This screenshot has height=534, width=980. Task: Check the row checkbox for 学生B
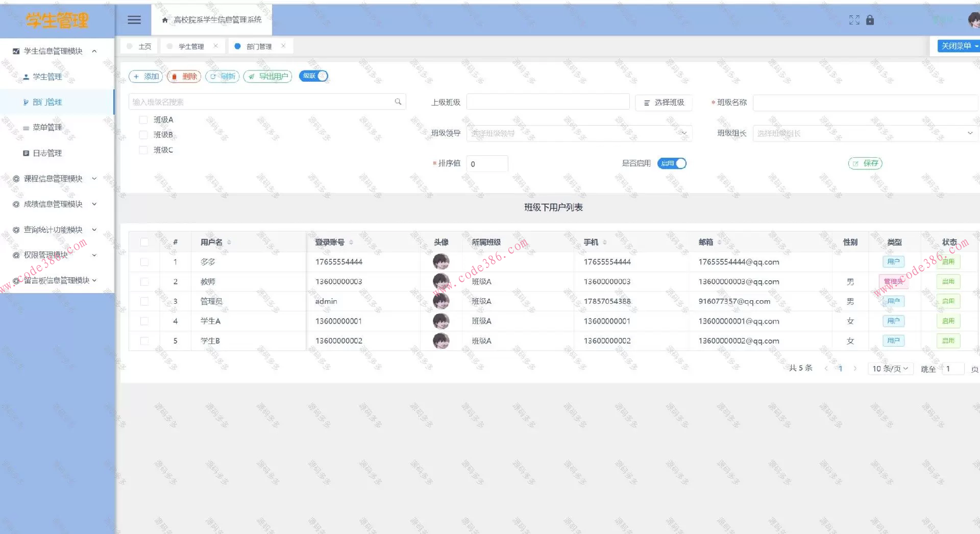click(144, 341)
